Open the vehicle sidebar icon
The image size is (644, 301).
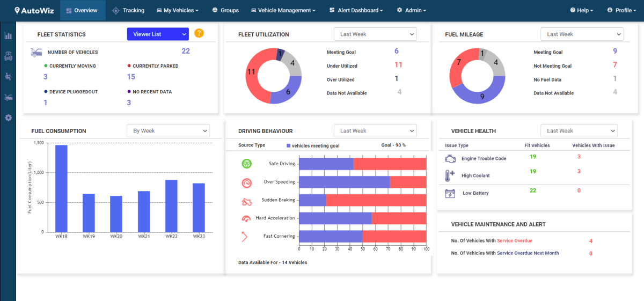(8, 56)
